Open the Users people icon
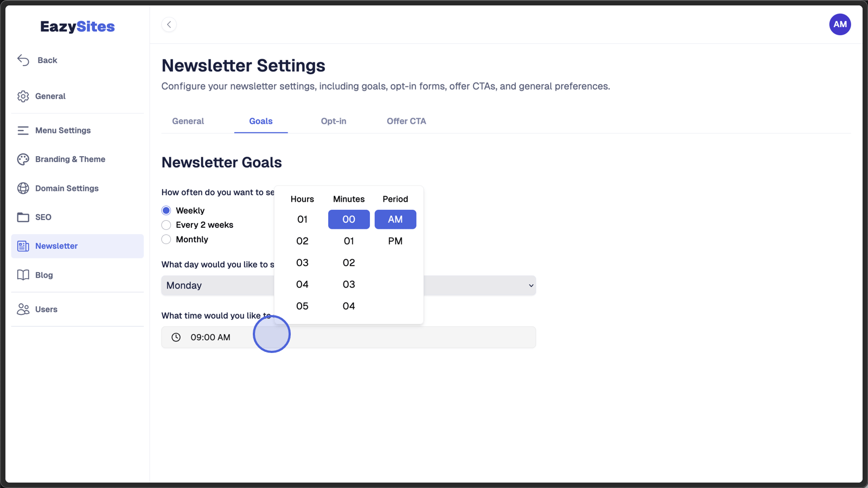The height and width of the screenshot is (488, 868). [x=23, y=309]
